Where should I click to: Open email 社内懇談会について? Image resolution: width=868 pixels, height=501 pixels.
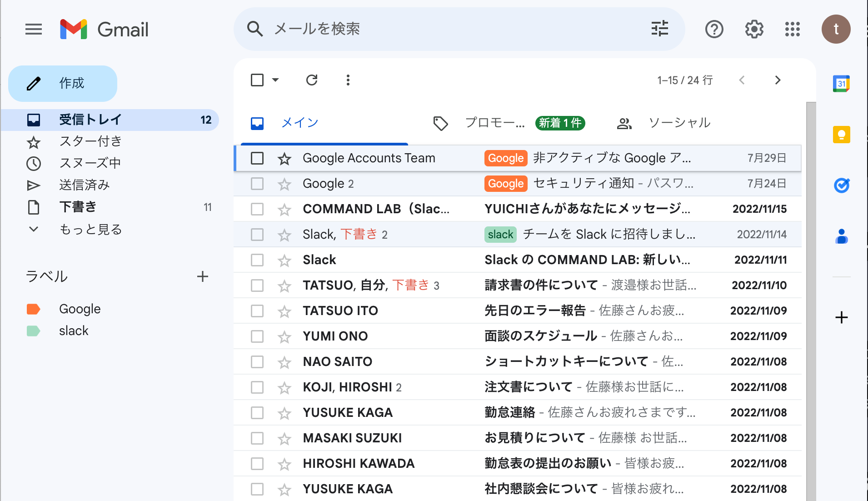[517, 489]
